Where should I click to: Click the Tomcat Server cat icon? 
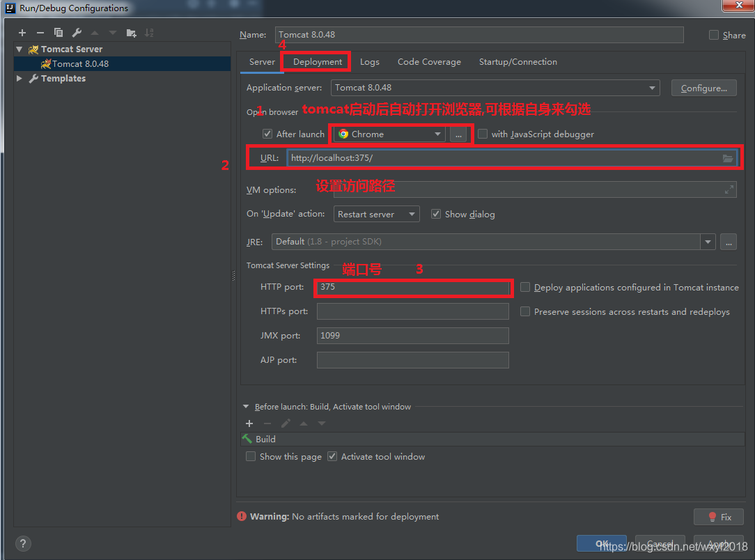coord(33,49)
